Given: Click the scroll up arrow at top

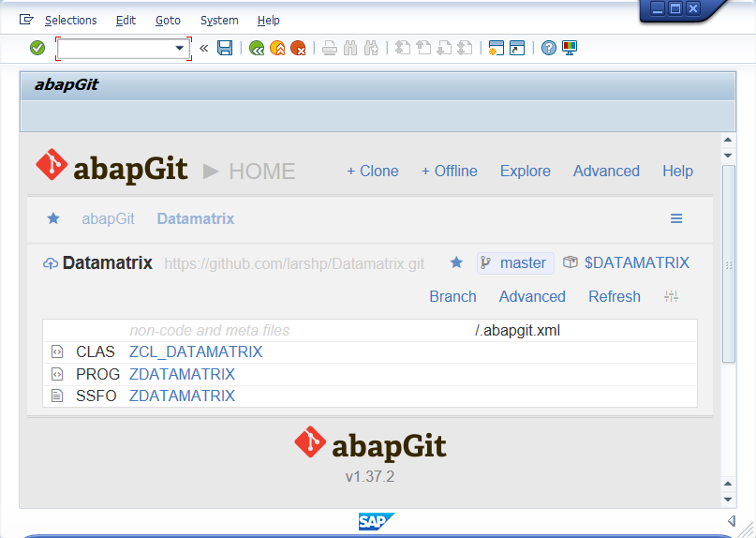Looking at the screenshot, I should pyautogui.click(x=728, y=140).
